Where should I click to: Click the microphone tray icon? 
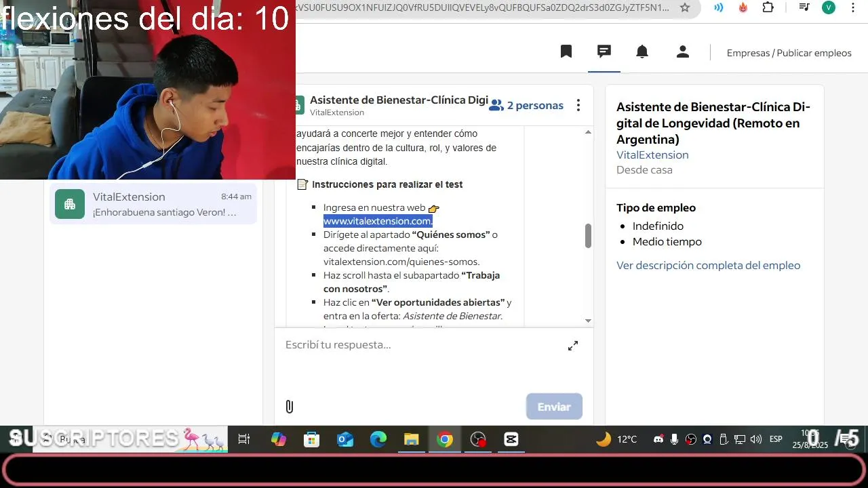click(674, 439)
